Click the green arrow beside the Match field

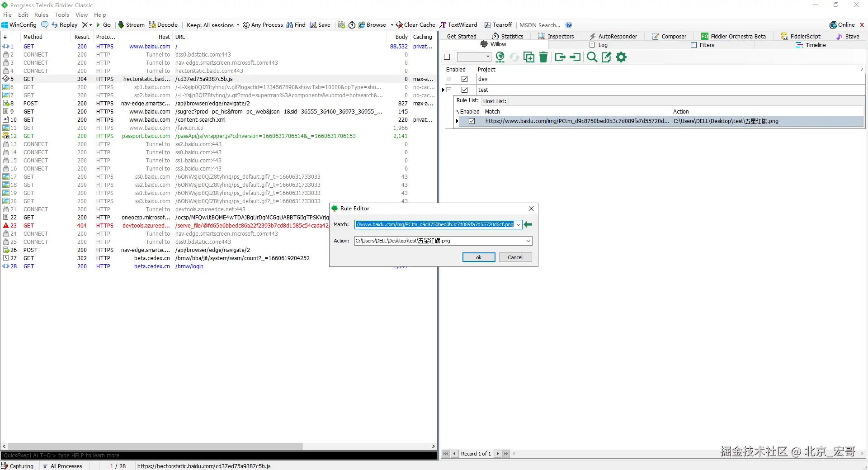[528, 224]
